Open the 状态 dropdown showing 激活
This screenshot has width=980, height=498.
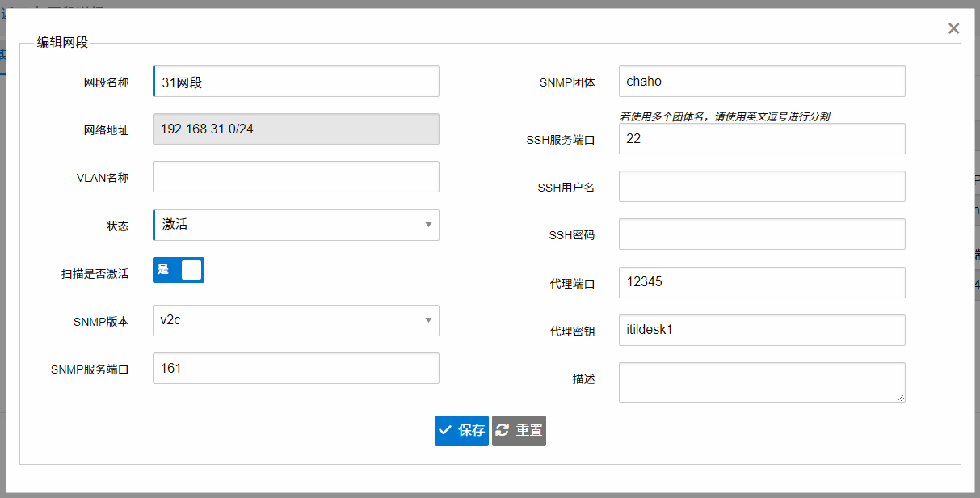296,225
